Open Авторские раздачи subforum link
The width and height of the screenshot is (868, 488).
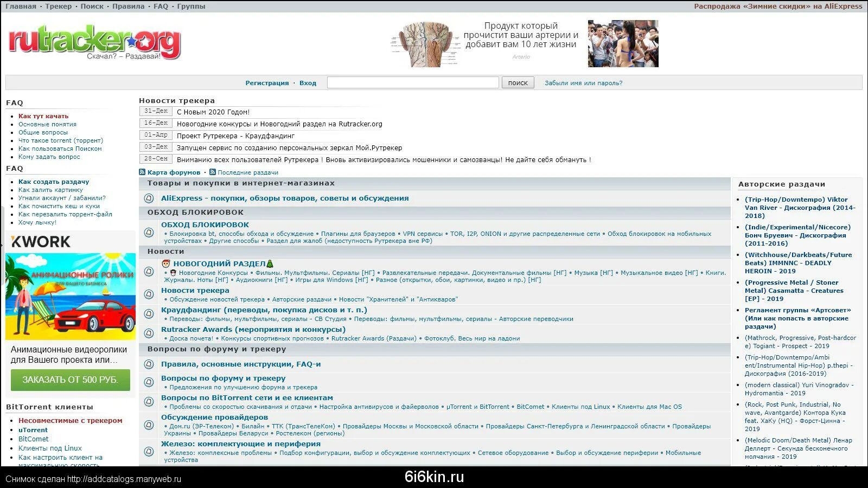pyautogui.click(x=302, y=299)
